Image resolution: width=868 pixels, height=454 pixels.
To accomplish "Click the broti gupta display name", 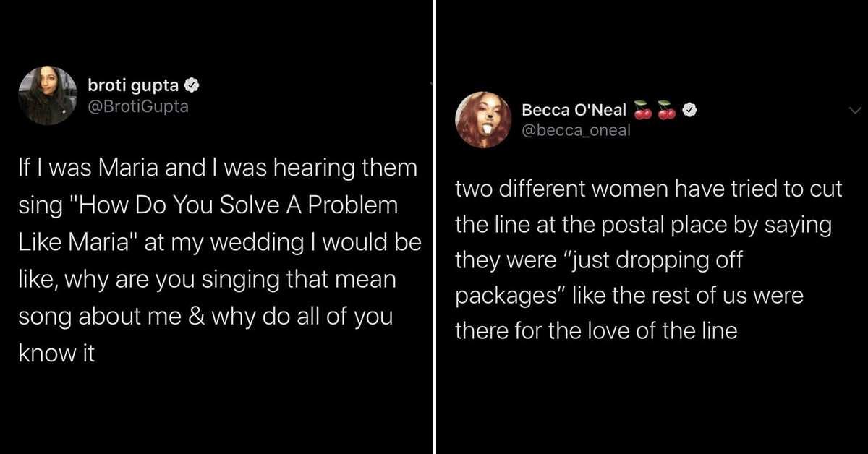I will tap(133, 85).
